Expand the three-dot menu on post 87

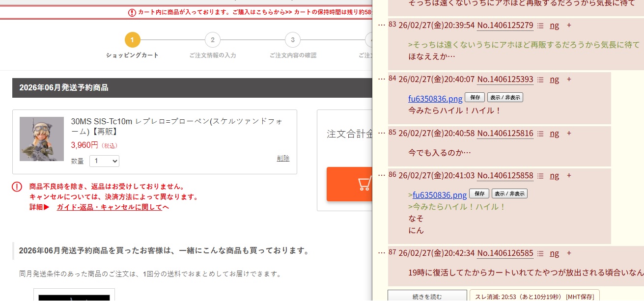pyautogui.click(x=382, y=253)
